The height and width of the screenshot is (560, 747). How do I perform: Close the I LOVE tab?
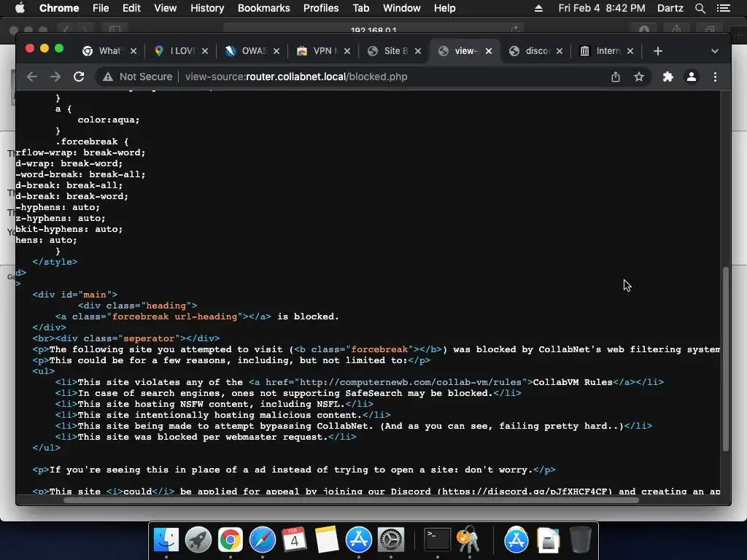205,51
